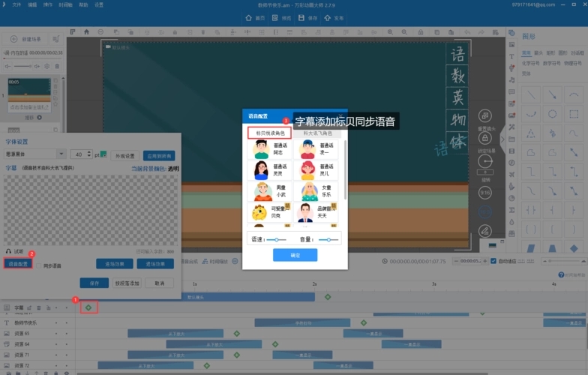This screenshot has width=588, height=375.
Task: Click the lock scene round icon
Action: 484,138
